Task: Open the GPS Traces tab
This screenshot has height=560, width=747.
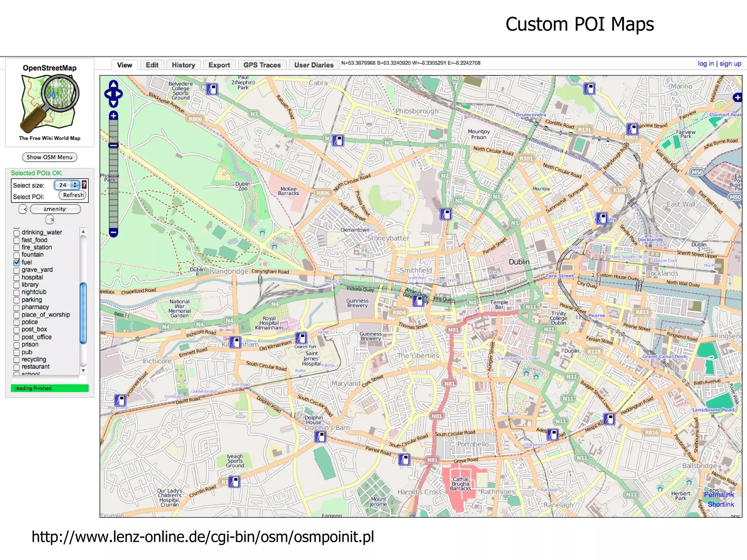Action: [x=262, y=65]
